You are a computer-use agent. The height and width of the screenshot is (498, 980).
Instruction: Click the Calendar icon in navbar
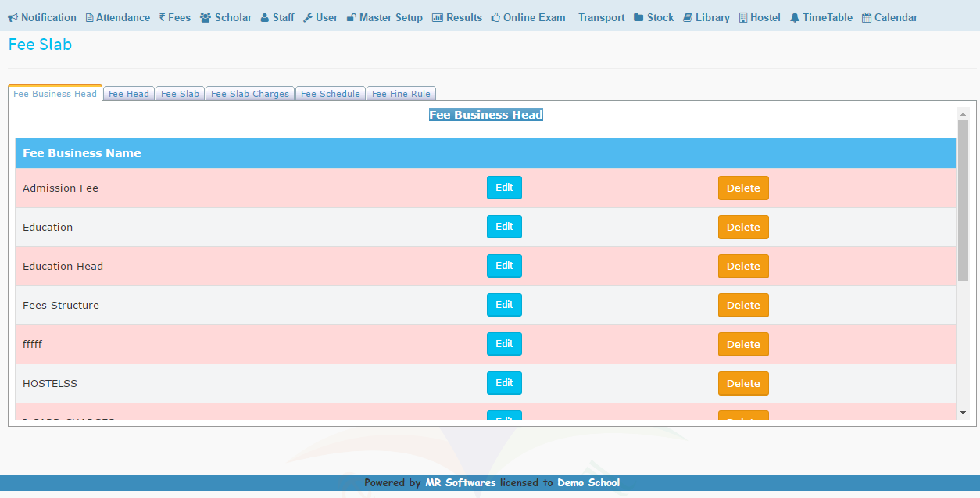tap(867, 18)
